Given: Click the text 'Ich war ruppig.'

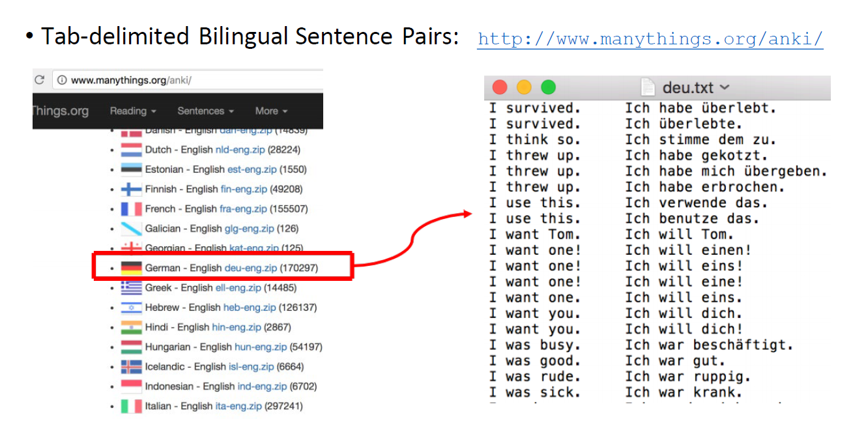Looking at the screenshot, I should (x=688, y=377).
